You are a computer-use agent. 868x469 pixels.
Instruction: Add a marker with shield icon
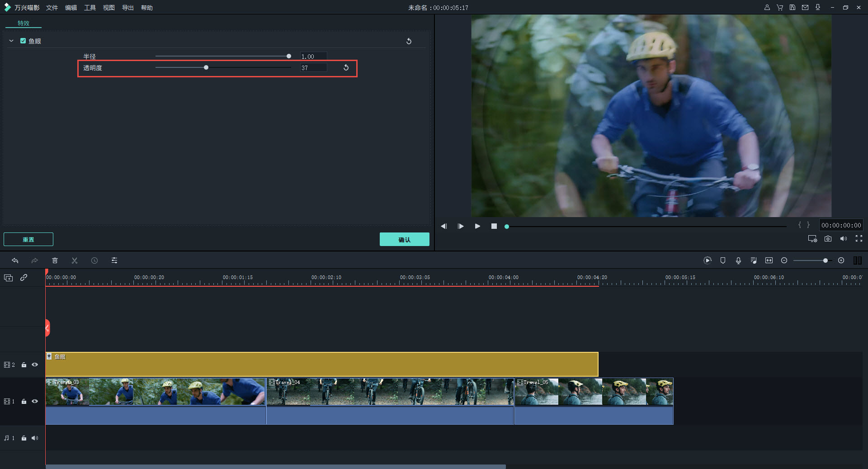723,261
